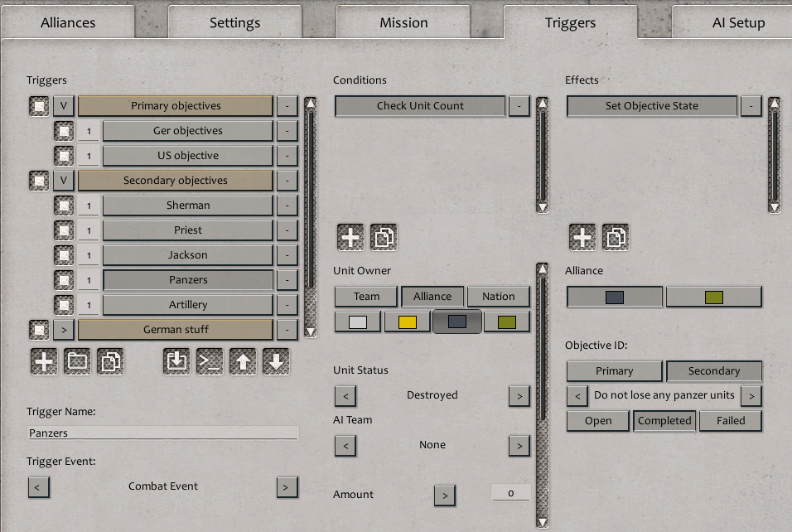Add a new trigger with the plus icon
The image size is (792, 532).
point(44,362)
